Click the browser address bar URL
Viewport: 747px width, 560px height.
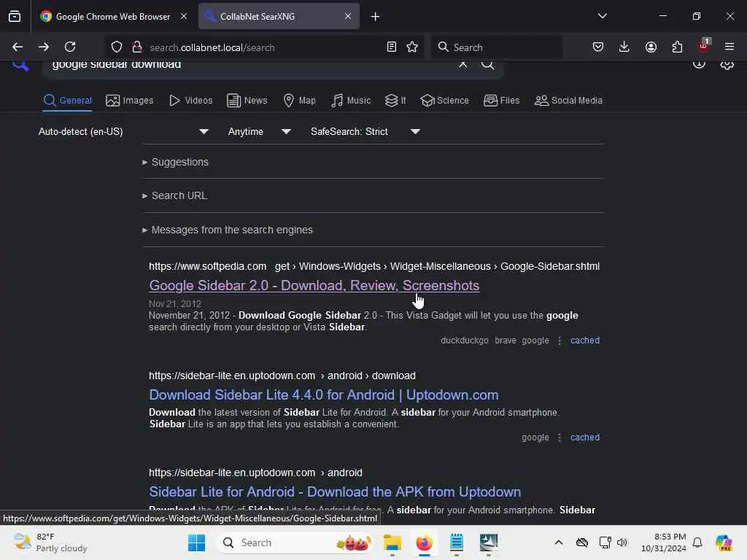point(212,47)
